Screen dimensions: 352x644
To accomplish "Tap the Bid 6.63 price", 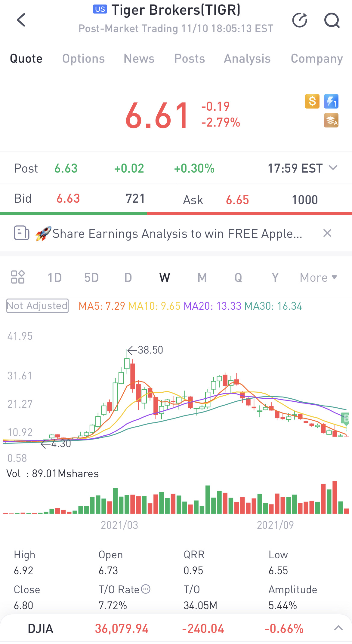I will point(68,198).
